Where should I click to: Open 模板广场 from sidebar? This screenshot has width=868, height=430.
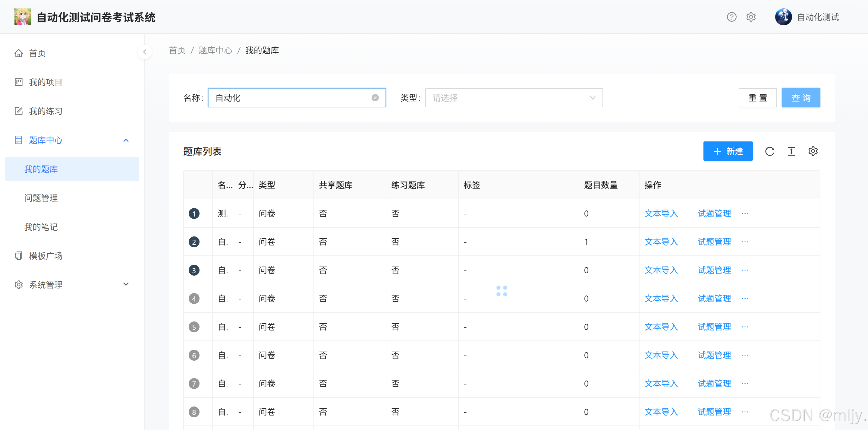pos(46,256)
